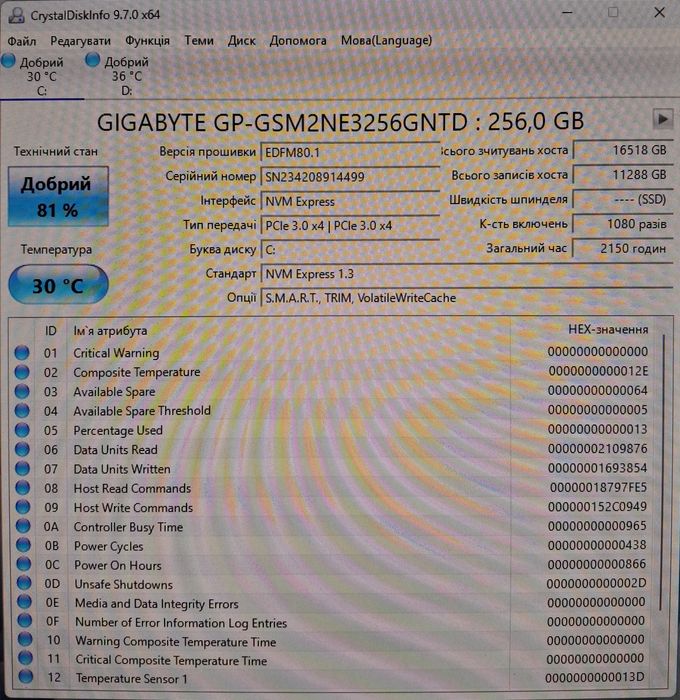Click the CrystalDiskInfo app icon in title bar
The height and width of the screenshot is (700, 680).
click(x=16, y=14)
